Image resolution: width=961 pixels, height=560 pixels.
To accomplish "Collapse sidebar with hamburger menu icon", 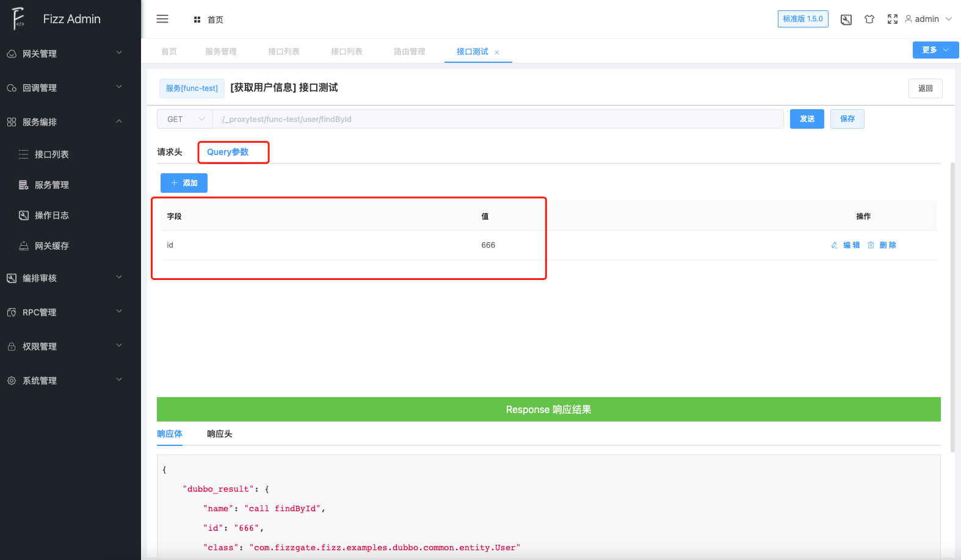I will tap(162, 19).
